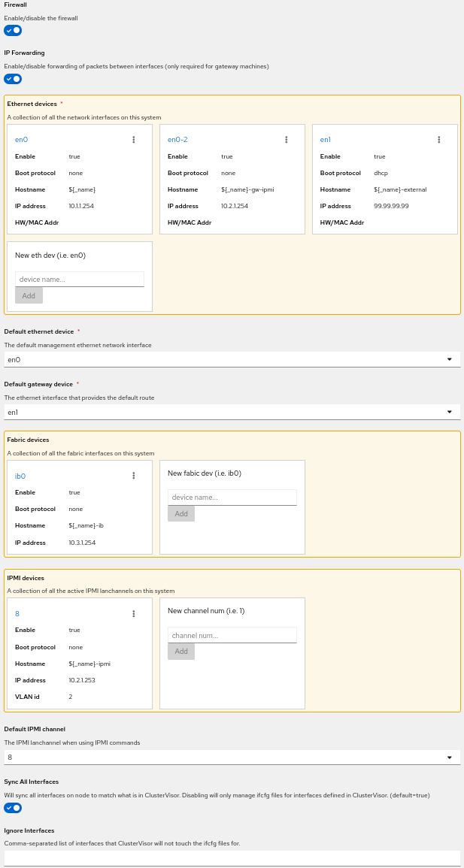Open the en0-2 device link
Viewport: 464px width, 868px height.
pos(177,140)
